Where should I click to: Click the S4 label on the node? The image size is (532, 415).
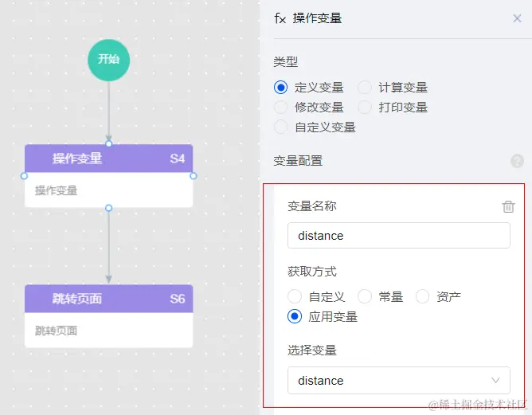(178, 159)
